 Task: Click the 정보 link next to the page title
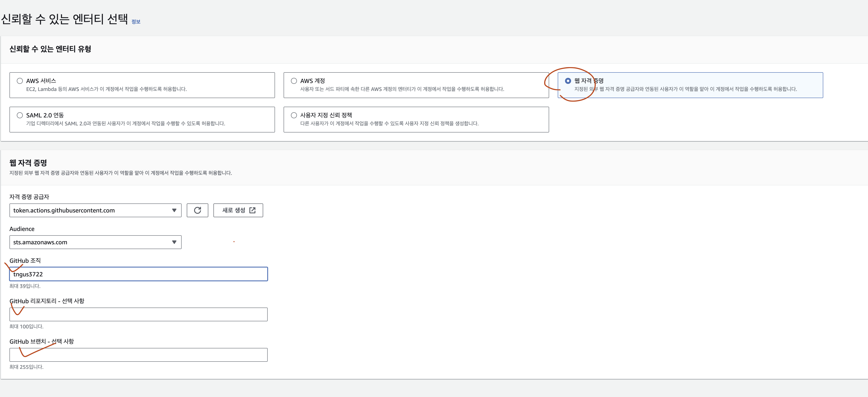pyautogui.click(x=136, y=21)
